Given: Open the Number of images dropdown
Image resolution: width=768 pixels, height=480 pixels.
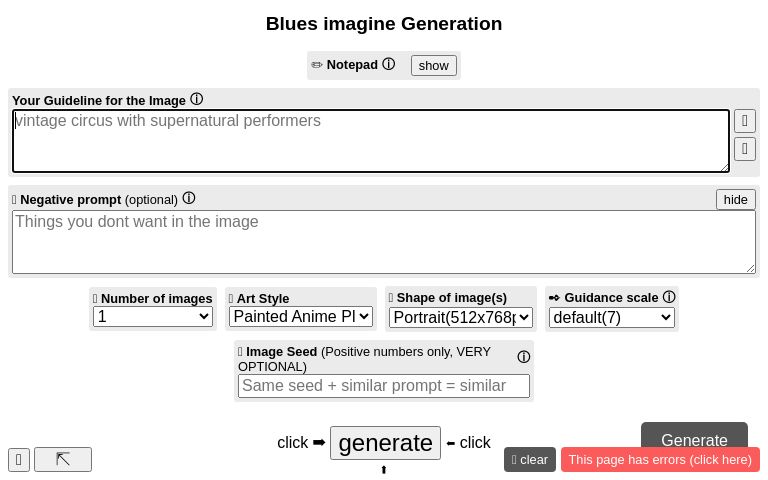Looking at the screenshot, I should click(153, 316).
